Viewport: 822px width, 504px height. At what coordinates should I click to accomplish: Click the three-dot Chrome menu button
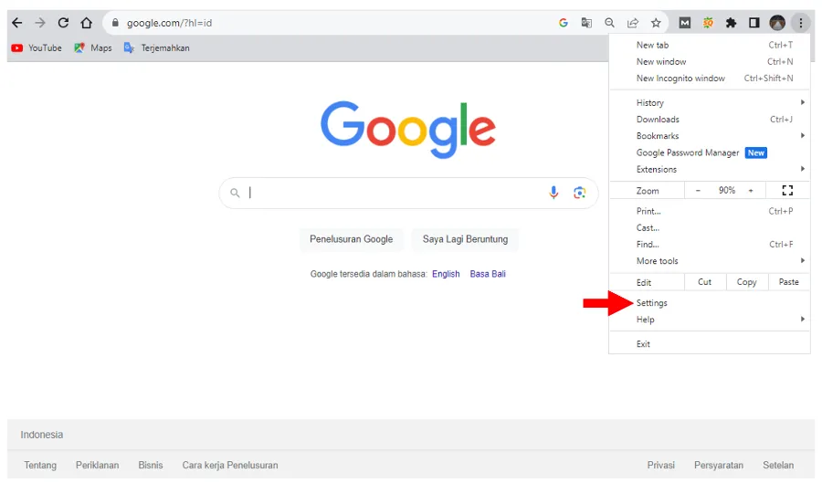coord(800,23)
